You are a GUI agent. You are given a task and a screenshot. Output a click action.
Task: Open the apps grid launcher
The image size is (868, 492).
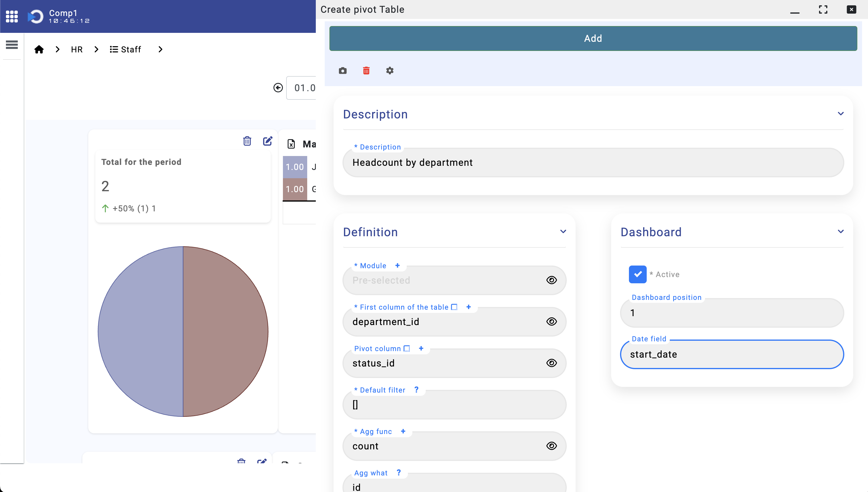coord(12,16)
